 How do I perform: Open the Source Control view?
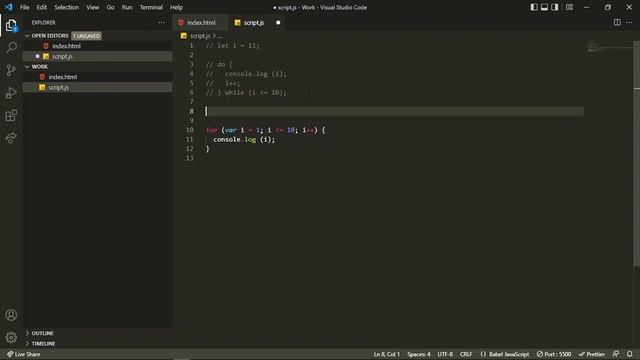pyautogui.click(x=11, y=70)
